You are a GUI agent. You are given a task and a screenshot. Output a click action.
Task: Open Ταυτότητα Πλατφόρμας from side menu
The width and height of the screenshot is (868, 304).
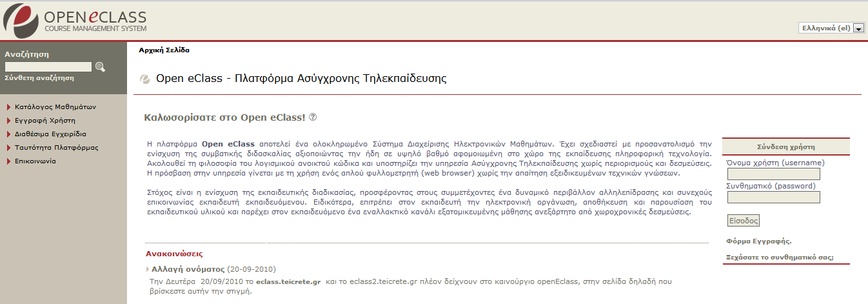[57, 148]
